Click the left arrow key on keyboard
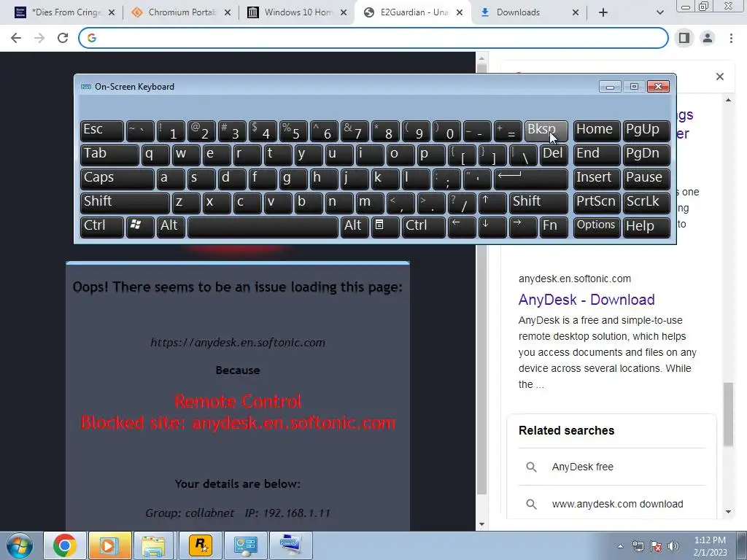 coord(462,227)
